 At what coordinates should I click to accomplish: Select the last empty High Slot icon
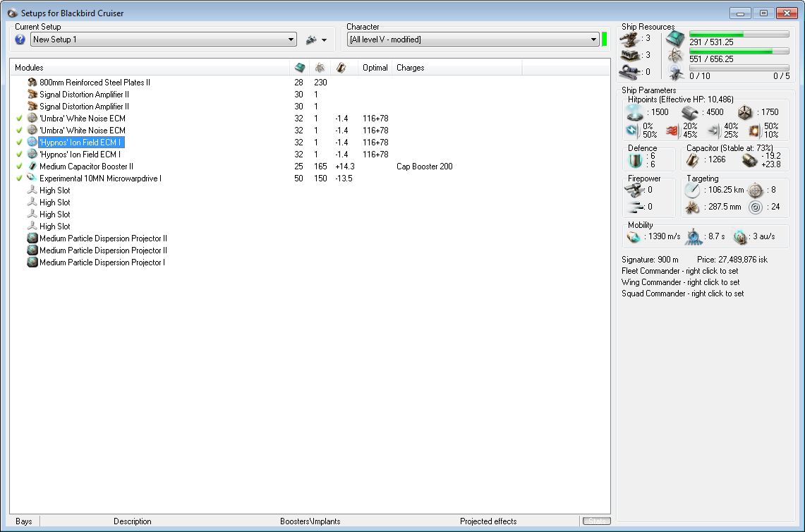[x=32, y=226]
